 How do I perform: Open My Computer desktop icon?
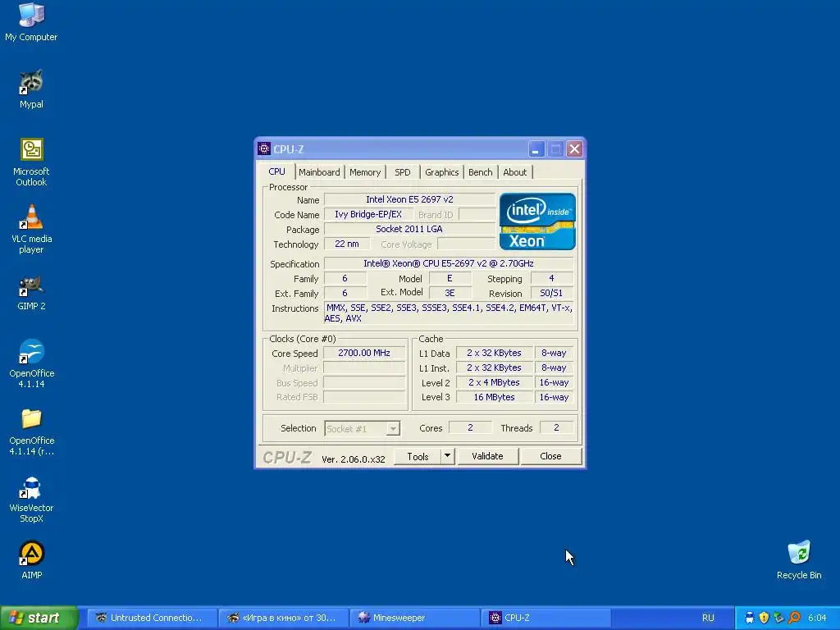click(31, 22)
